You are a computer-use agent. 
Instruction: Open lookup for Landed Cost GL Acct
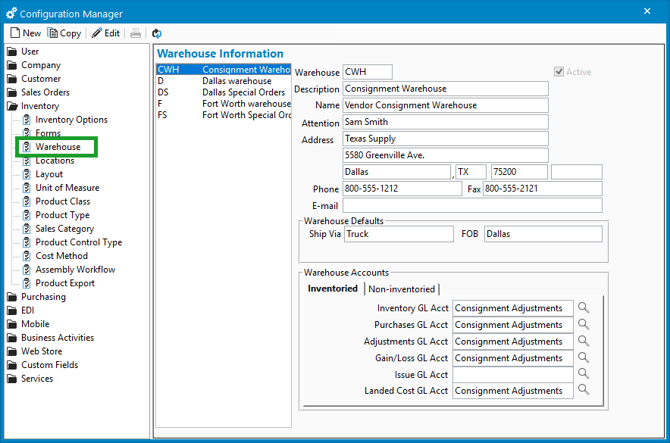[584, 391]
